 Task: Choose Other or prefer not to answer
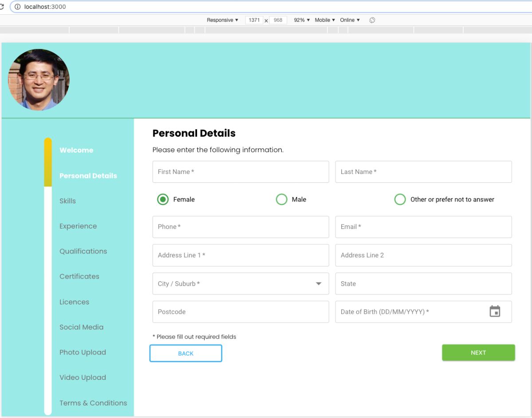coord(400,200)
